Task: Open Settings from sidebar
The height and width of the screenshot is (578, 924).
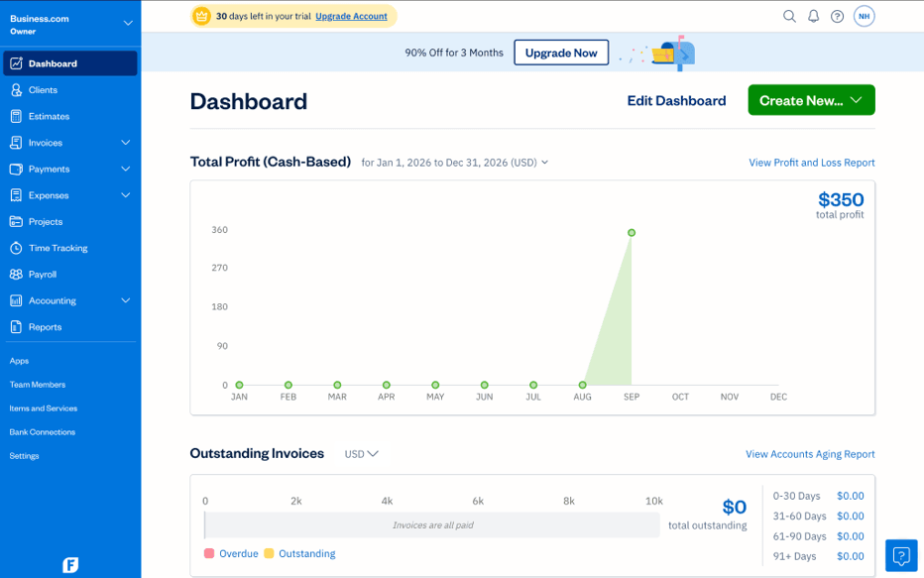Action: [24, 456]
